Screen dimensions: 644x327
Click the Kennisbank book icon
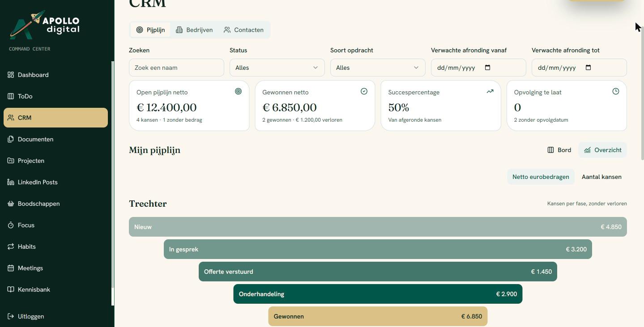pyautogui.click(x=11, y=289)
